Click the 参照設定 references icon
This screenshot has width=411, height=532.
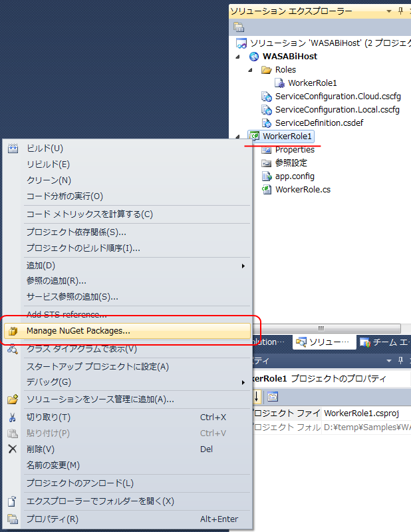pyautogui.click(x=267, y=163)
